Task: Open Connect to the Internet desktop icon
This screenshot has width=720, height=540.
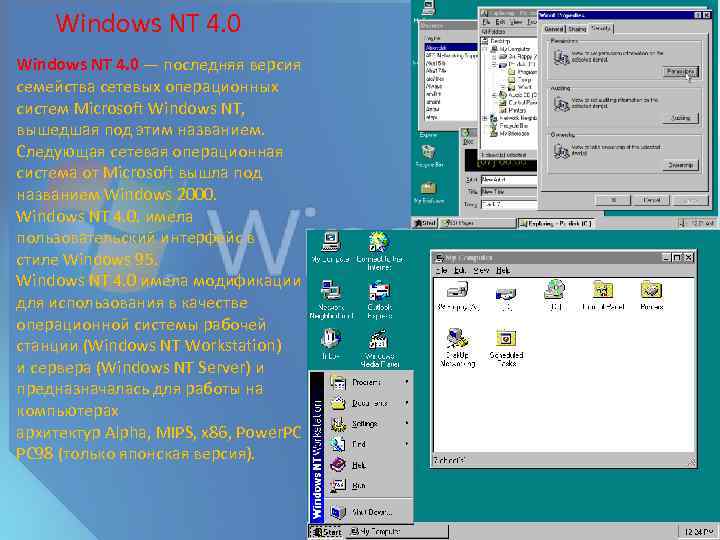Action: click(379, 251)
